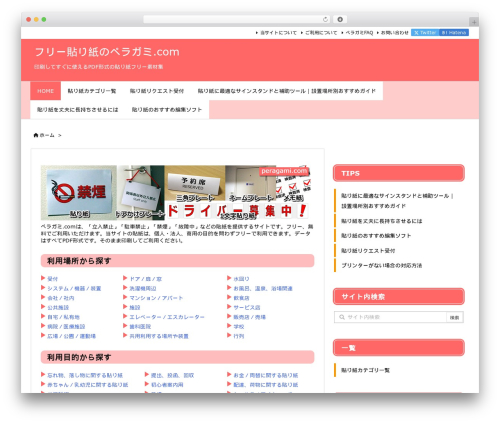Open the 貼り紙を丈夫に長持ちさせるには nav tab
This screenshot has height=423, width=500.
point(78,110)
